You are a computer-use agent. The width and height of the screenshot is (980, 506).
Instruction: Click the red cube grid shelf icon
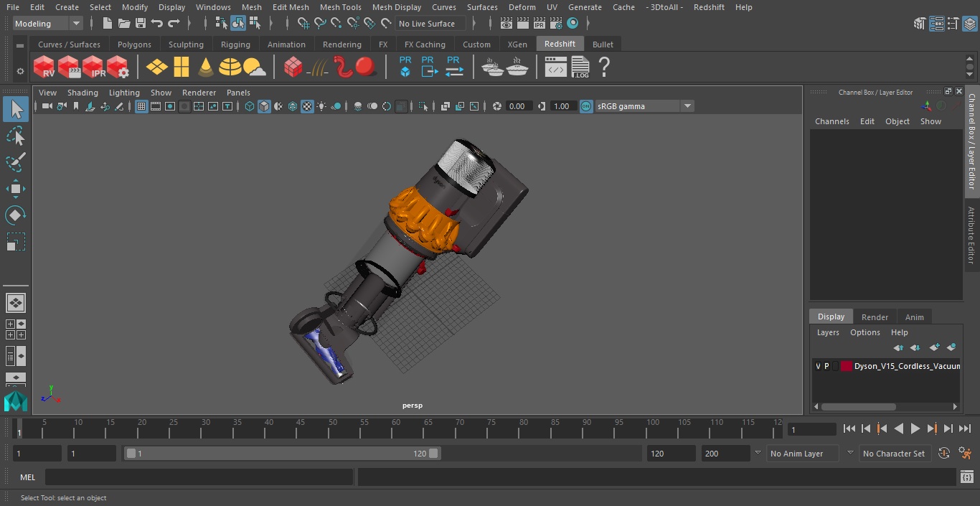coord(293,67)
